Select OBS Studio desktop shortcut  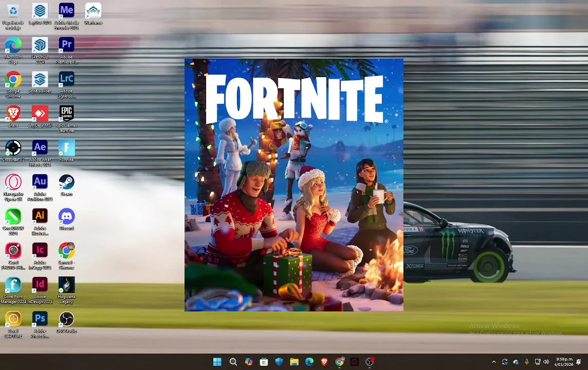click(x=66, y=322)
